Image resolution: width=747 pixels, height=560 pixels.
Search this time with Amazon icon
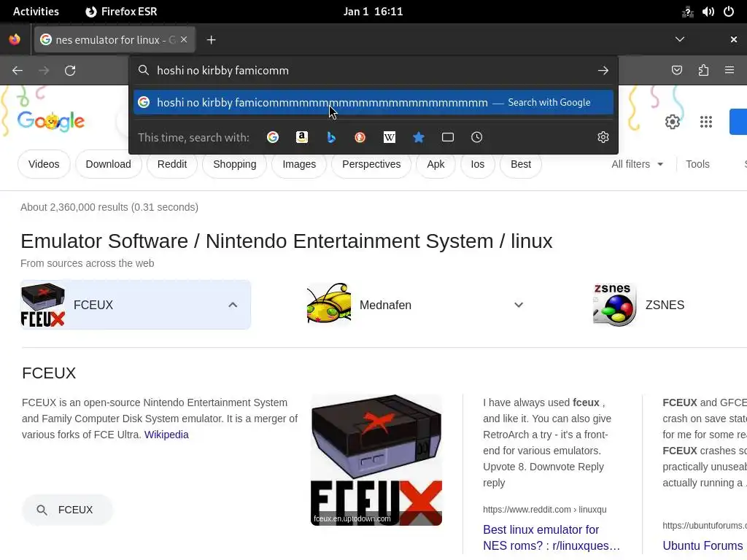(x=301, y=137)
